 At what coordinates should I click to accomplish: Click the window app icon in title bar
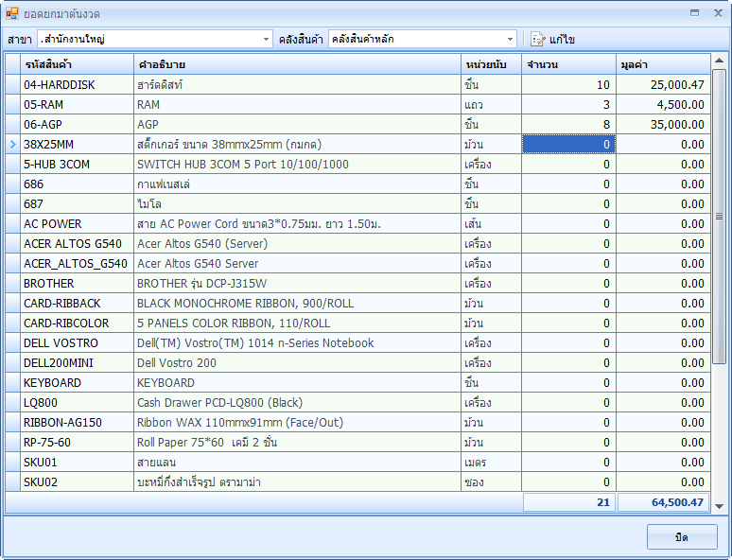point(11,13)
